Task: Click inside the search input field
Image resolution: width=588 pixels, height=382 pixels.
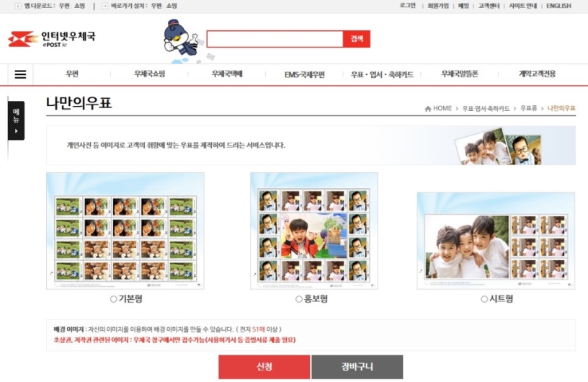Action: point(275,39)
